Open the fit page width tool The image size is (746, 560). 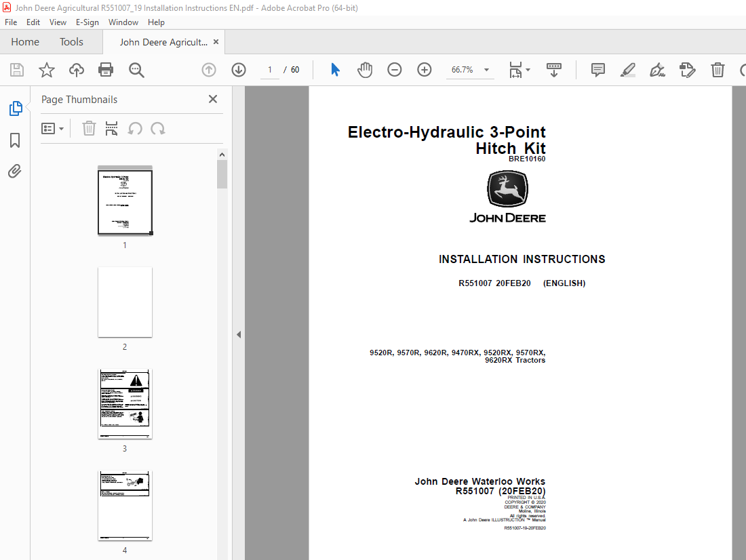(x=515, y=70)
